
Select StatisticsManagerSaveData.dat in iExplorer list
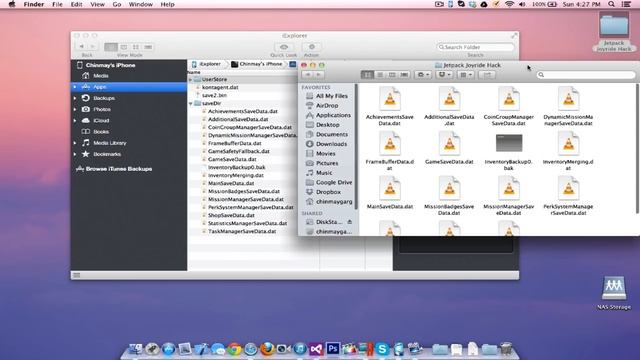coord(247,224)
